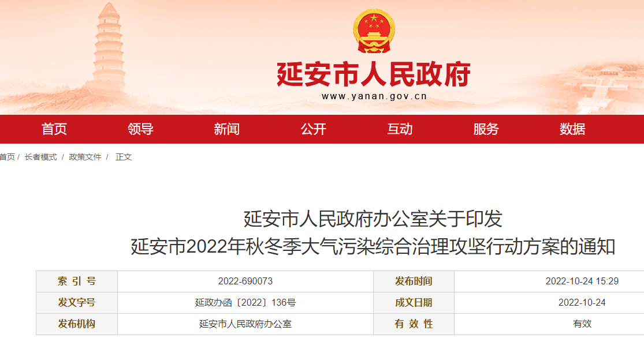
Task: Open the 新闻 navigation menu
Action: click(227, 129)
